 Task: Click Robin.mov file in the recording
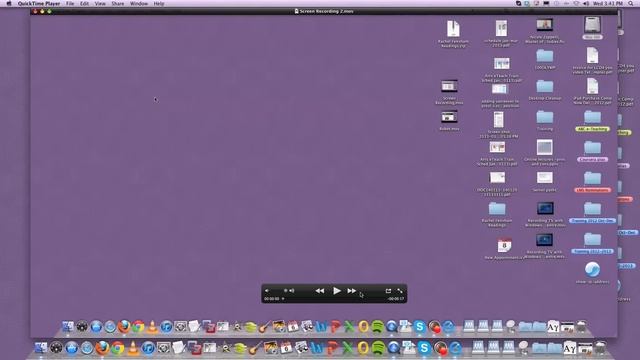[x=449, y=120]
